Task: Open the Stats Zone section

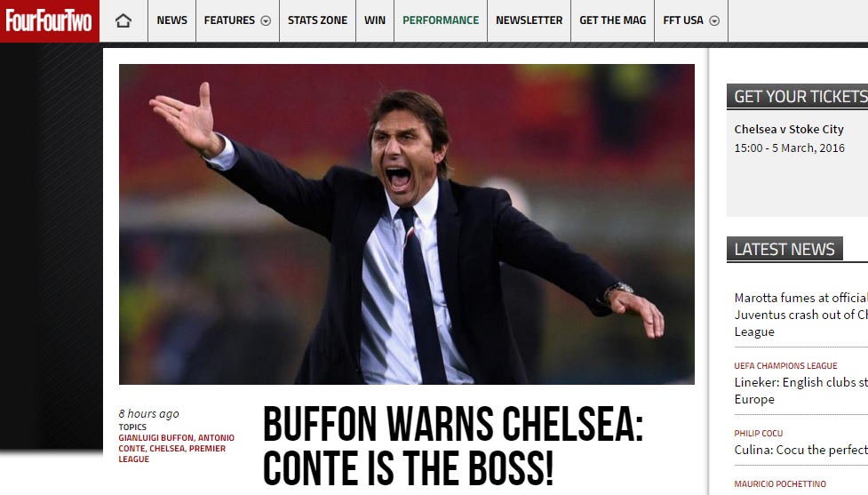Action: pyautogui.click(x=317, y=20)
